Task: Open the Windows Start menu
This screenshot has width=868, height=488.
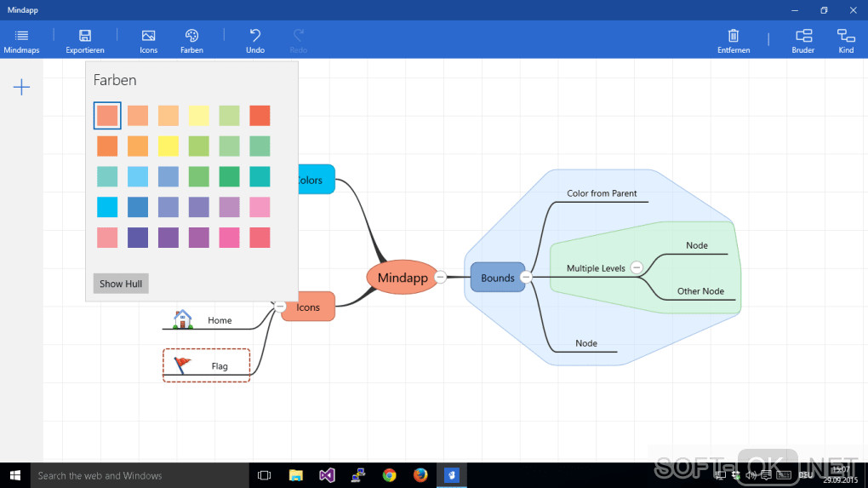Action: click(x=15, y=475)
